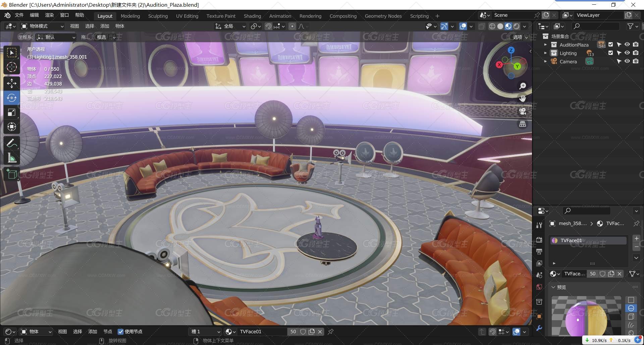This screenshot has height=345, width=644.
Task: Open the Object properties tab
Action: (539, 317)
